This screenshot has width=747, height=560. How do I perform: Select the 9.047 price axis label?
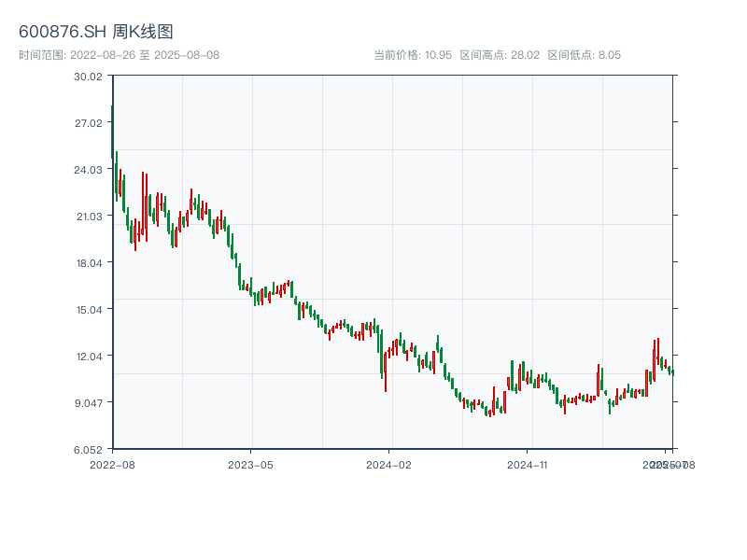point(88,402)
